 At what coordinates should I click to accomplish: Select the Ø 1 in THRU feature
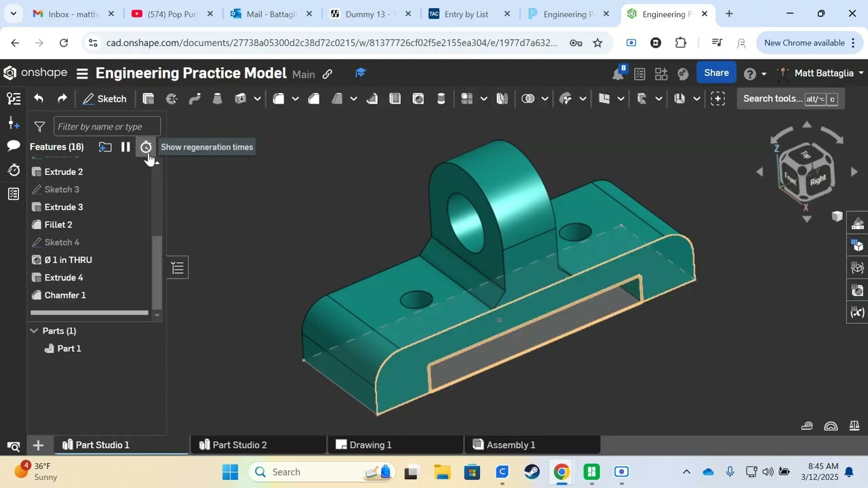point(68,260)
